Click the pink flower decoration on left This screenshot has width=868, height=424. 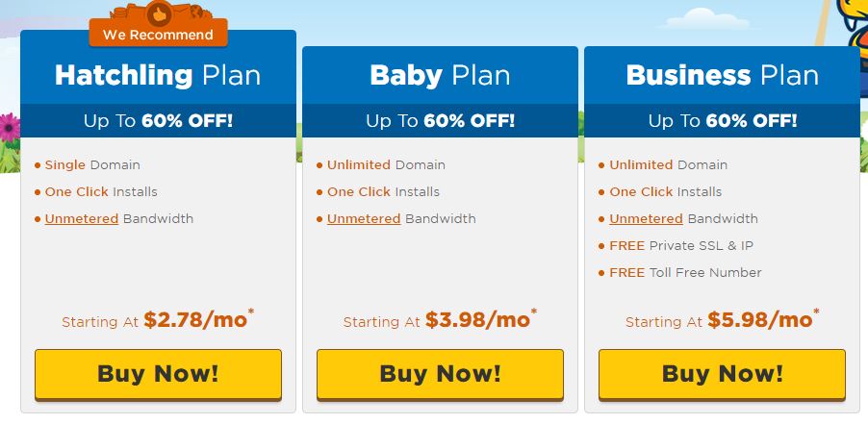[x=9, y=128]
